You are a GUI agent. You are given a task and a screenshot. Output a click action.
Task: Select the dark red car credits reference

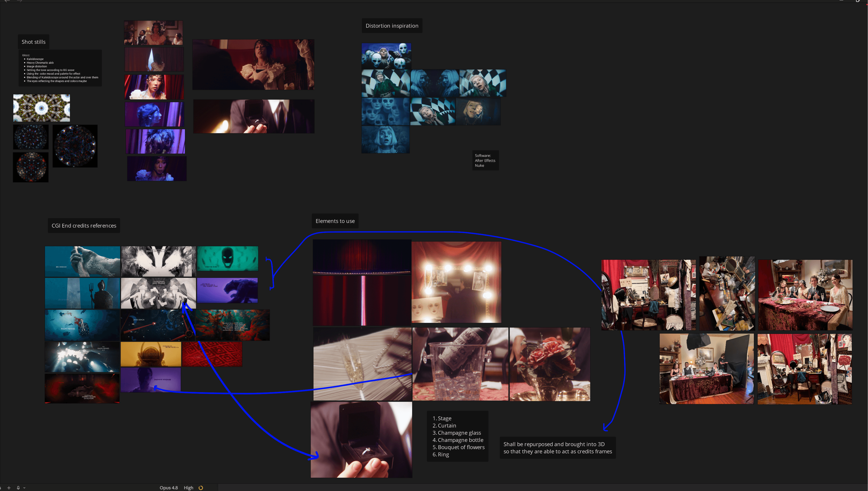82,388
